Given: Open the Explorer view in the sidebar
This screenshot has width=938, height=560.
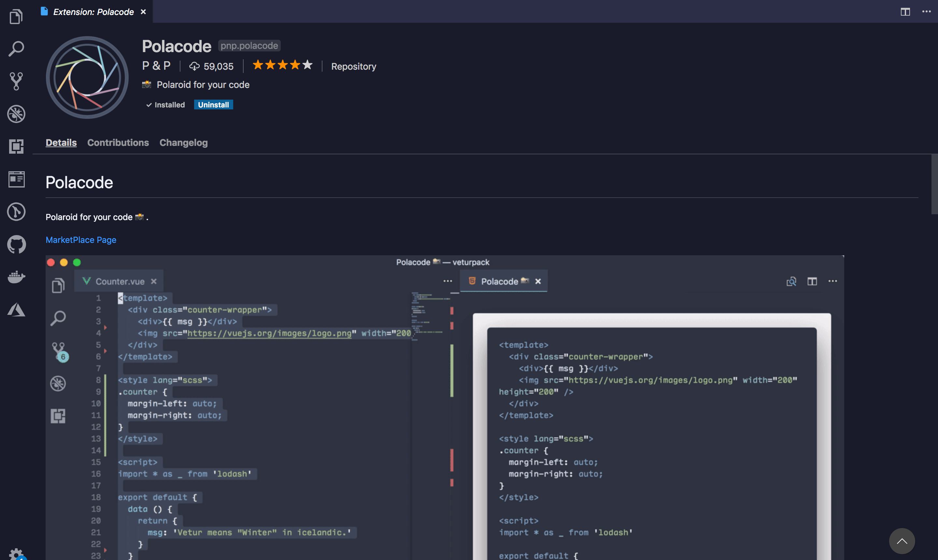Looking at the screenshot, I should 16,16.
